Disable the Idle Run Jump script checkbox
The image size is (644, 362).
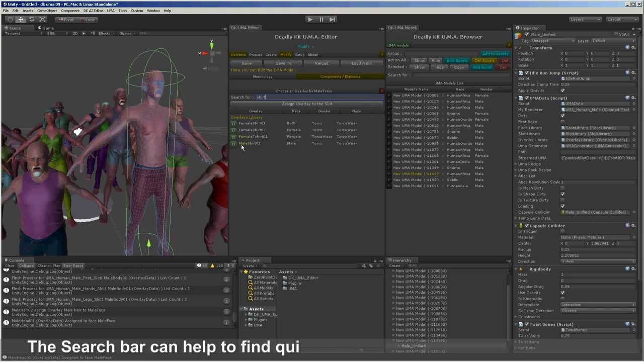click(527, 73)
